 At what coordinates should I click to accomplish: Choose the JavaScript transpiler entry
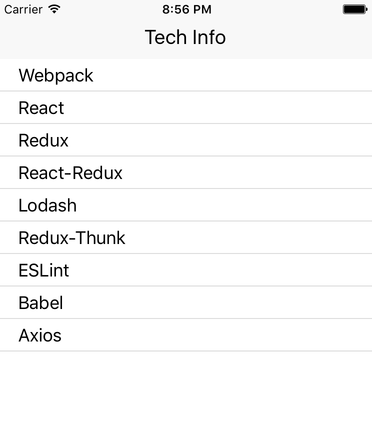pyautogui.click(x=186, y=303)
